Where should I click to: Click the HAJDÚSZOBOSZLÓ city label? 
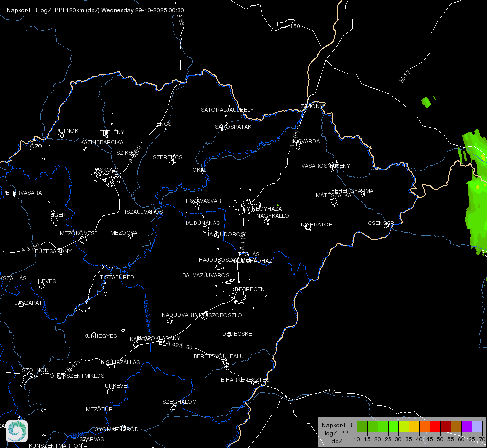coord(216,315)
